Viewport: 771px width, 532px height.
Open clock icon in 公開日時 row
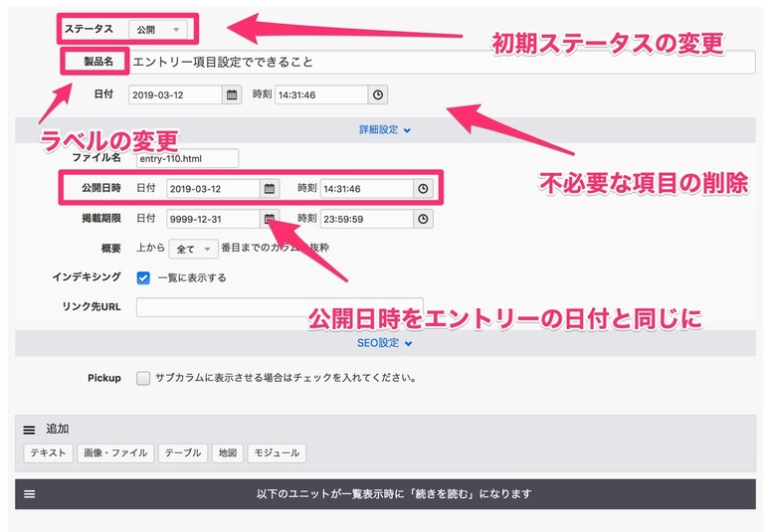[424, 189]
